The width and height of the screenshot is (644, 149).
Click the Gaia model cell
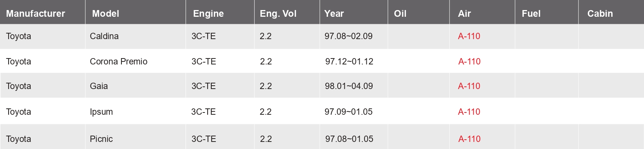(99, 86)
